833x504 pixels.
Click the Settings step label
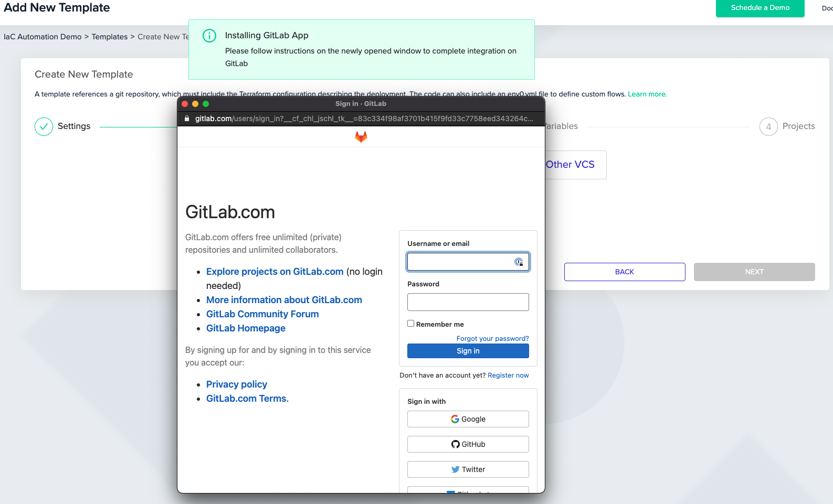[74, 126]
